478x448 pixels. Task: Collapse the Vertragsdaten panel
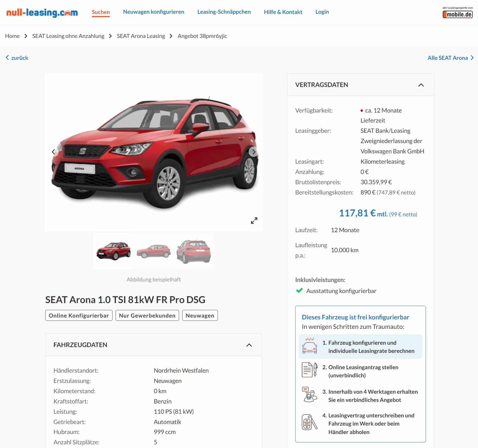pyautogui.click(x=421, y=85)
